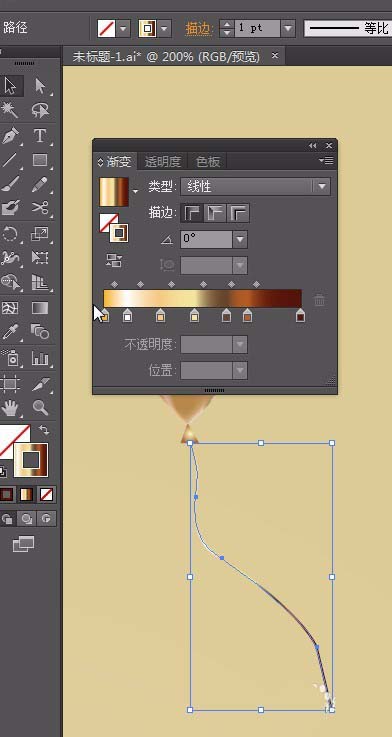The height and width of the screenshot is (737, 392).
Task: Select the first gradient midpoint diamond
Action: pyautogui.click(x=114, y=284)
